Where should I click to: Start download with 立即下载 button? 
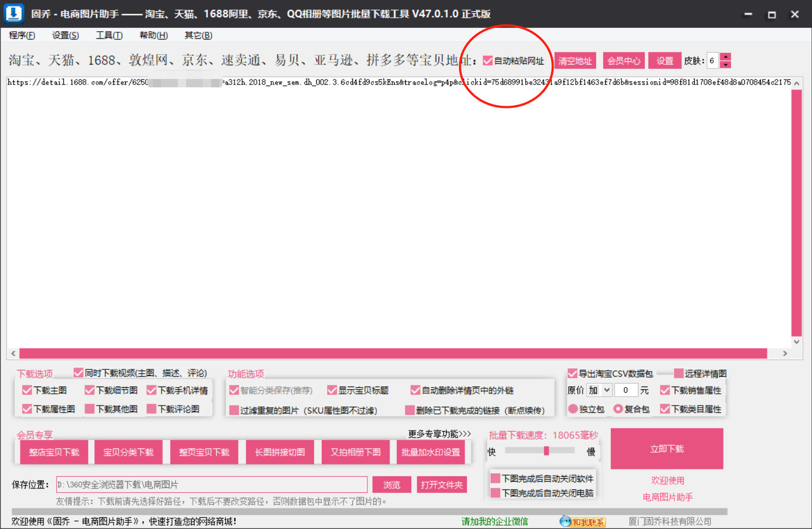[x=667, y=449]
